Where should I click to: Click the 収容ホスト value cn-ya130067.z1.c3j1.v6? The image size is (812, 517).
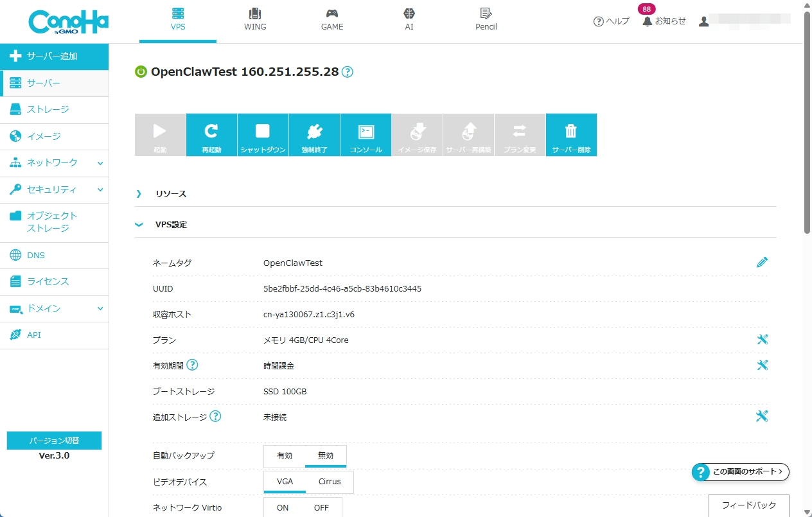pyautogui.click(x=309, y=315)
